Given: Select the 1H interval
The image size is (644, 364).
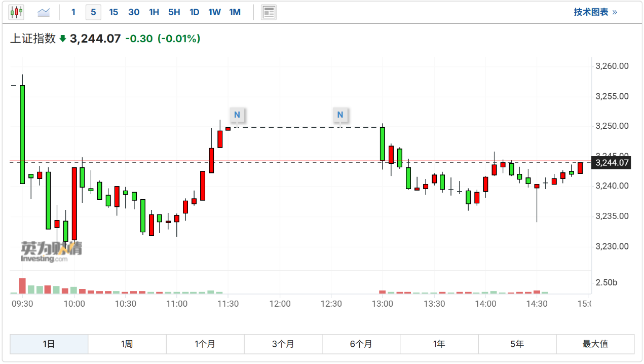Looking at the screenshot, I should [154, 12].
